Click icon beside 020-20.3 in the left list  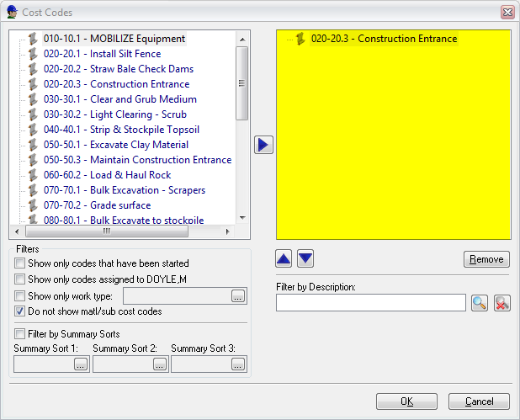[33, 84]
